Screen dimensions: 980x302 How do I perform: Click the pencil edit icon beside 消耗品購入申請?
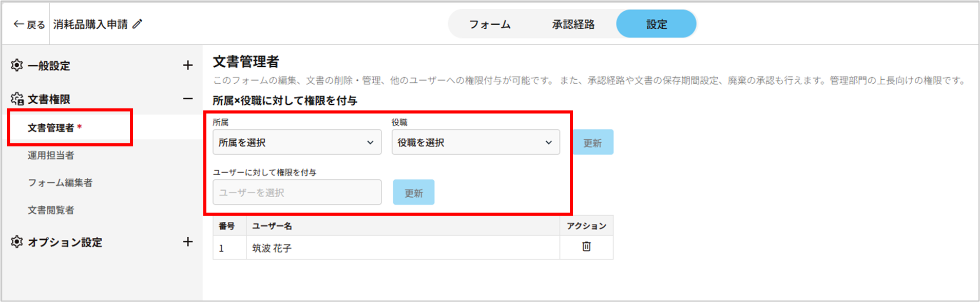pos(138,24)
